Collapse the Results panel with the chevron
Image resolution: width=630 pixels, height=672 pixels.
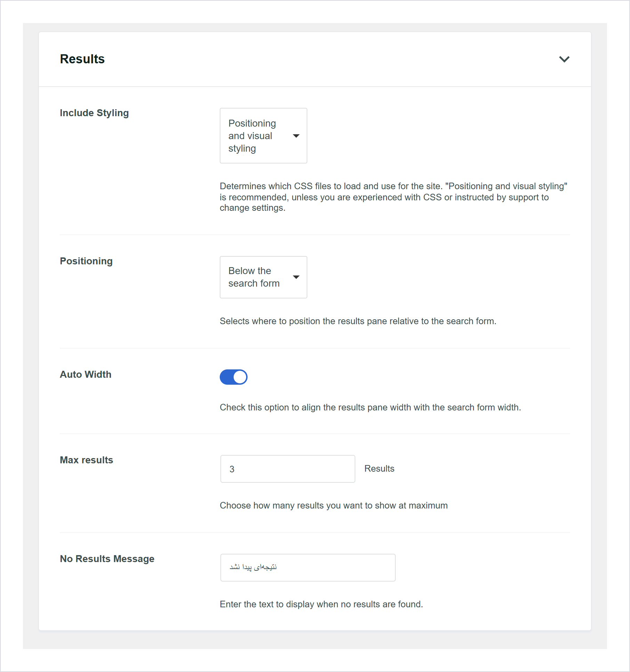[564, 59]
